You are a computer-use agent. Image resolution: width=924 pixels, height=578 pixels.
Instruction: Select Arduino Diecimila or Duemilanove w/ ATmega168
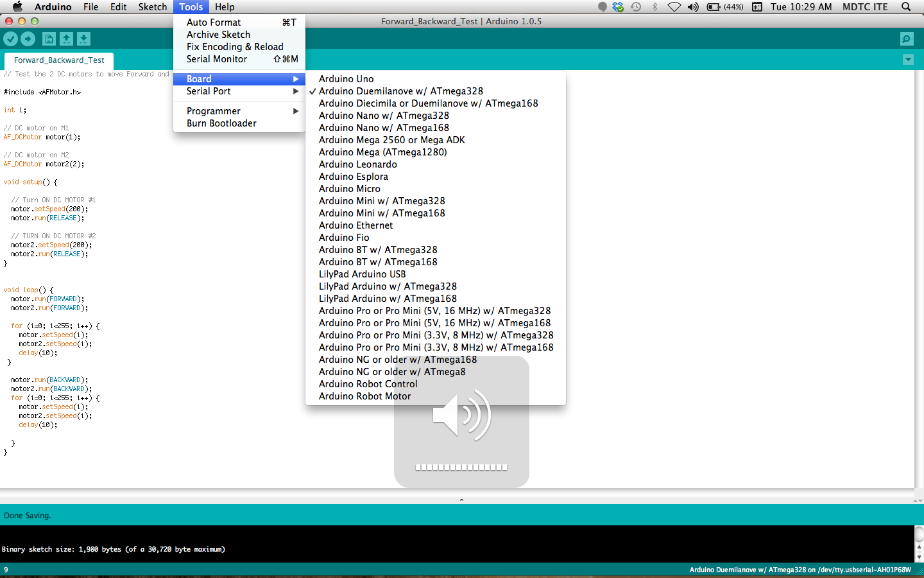pos(436,103)
